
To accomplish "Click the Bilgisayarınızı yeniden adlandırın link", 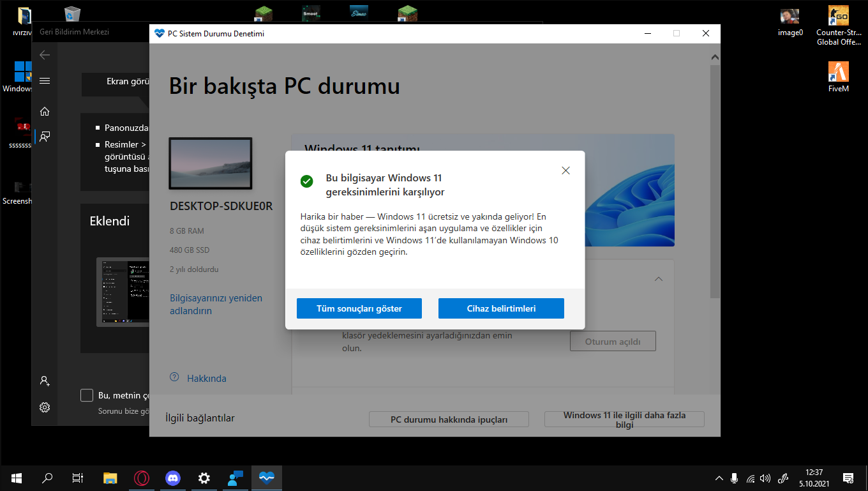I will point(216,305).
